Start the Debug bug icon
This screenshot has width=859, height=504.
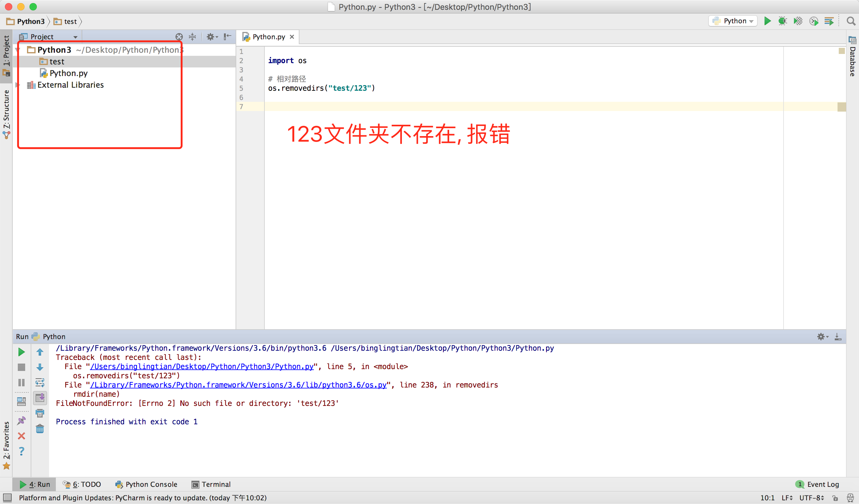(x=782, y=21)
